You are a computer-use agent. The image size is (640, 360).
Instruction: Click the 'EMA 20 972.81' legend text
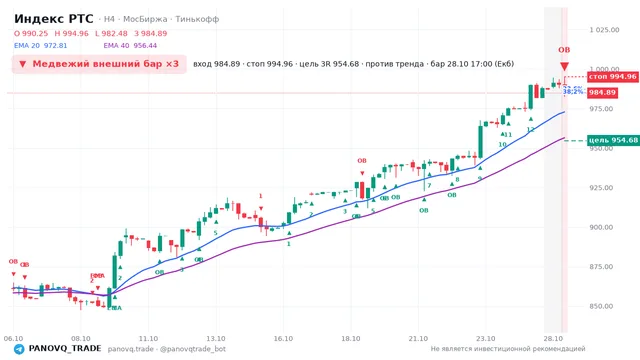tap(40, 46)
